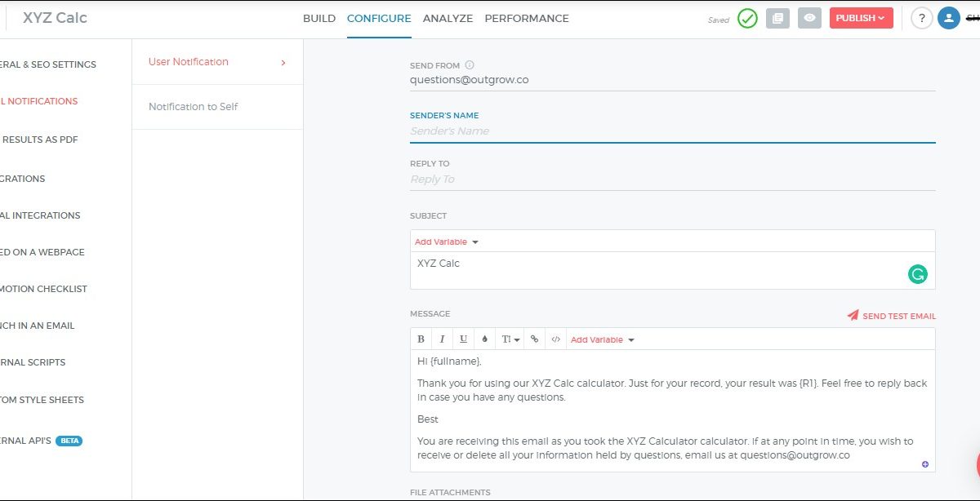The image size is (980, 501).
Task: Open Add Variable dropdown in Subject
Action: coord(446,242)
